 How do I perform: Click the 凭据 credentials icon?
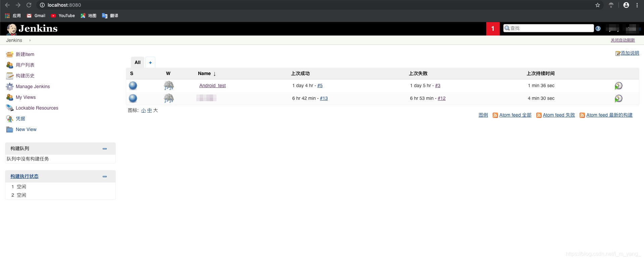point(10,119)
